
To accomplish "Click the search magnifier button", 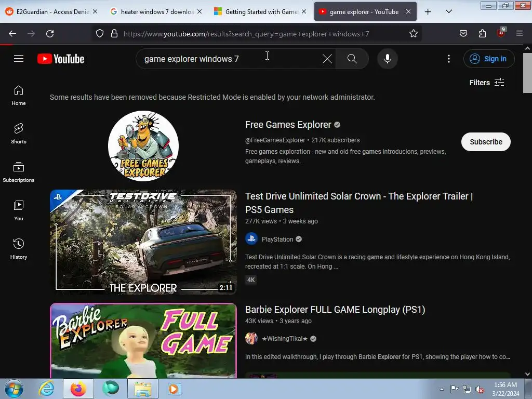I will [x=352, y=59].
